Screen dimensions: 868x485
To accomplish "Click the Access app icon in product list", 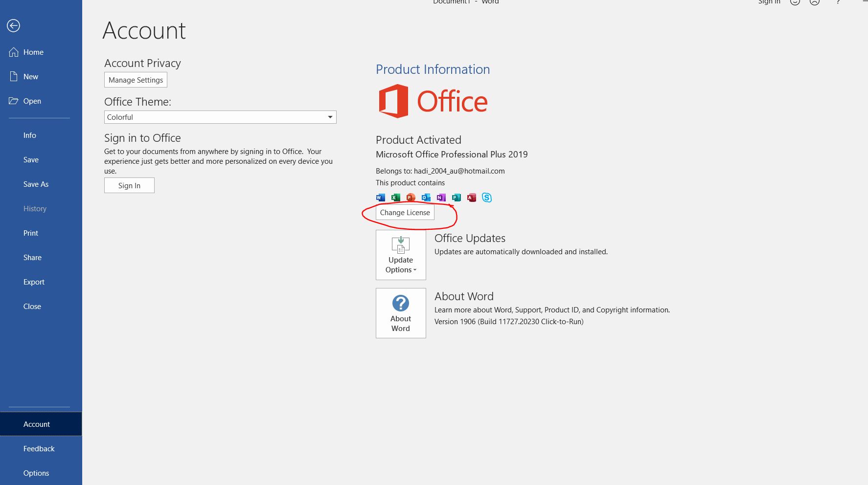I will coord(472,198).
